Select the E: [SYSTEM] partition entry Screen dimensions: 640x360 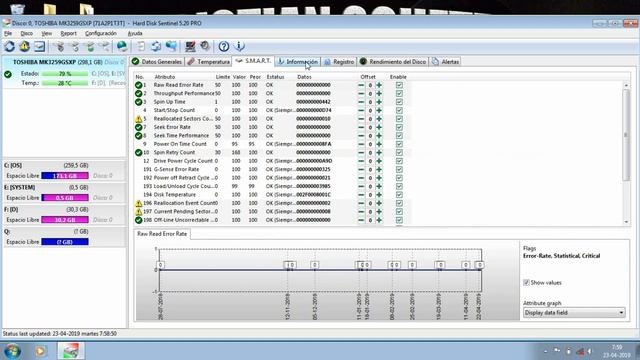pyautogui.click(x=64, y=193)
